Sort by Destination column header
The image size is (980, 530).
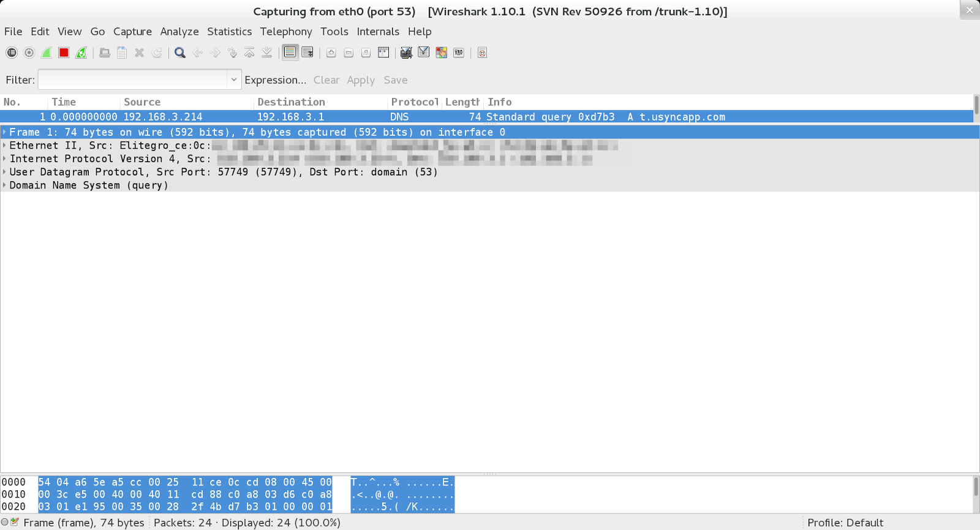click(x=320, y=102)
